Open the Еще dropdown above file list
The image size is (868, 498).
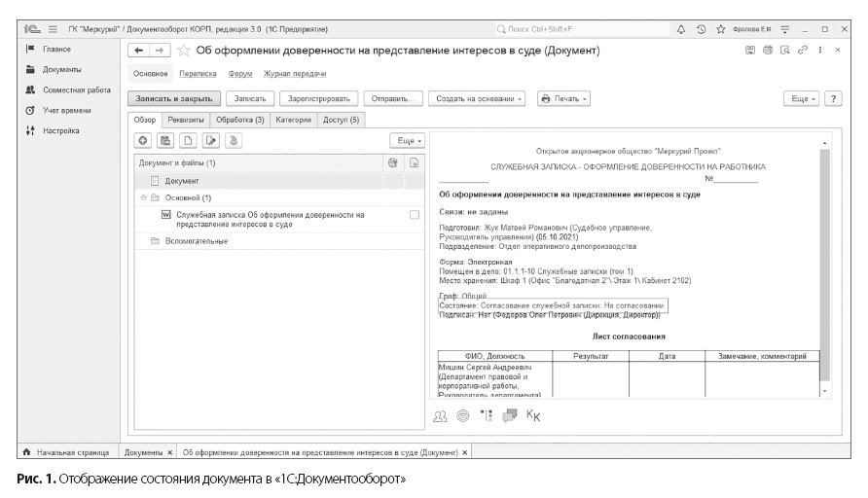click(407, 140)
